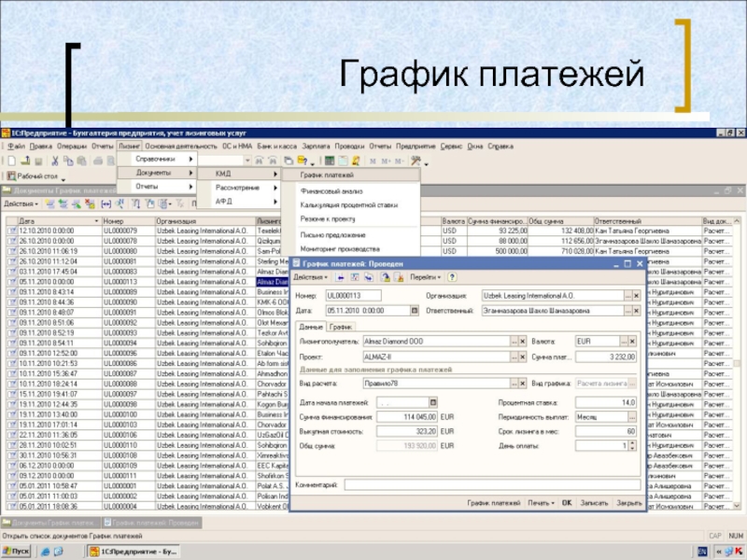Click the M memory button in toolbar
Screen dimensions: 747x560
tap(373, 161)
